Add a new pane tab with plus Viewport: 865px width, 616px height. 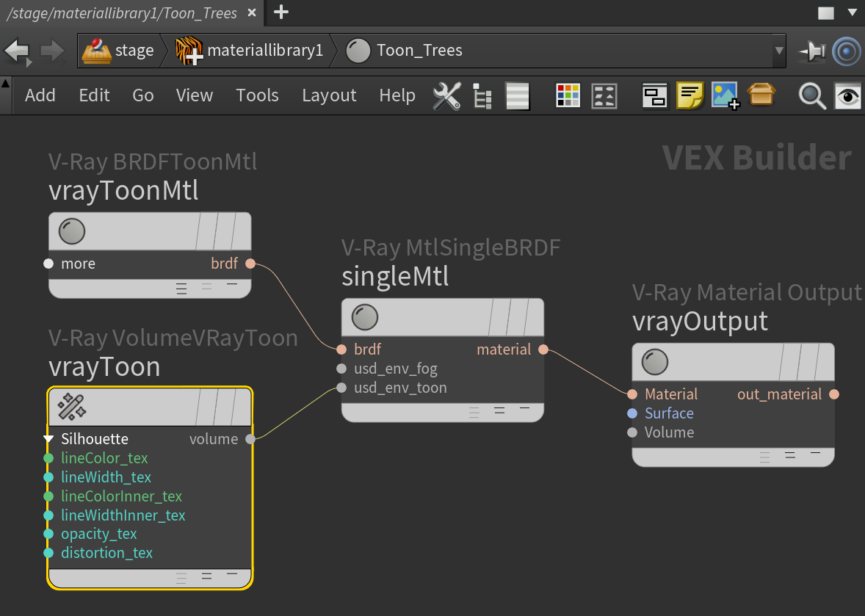(281, 12)
